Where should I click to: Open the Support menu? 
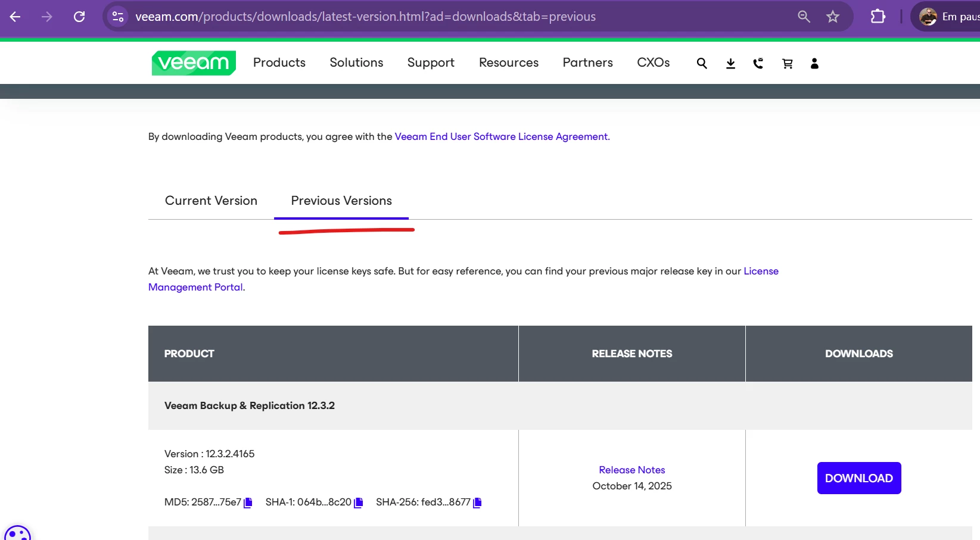(x=431, y=63)
